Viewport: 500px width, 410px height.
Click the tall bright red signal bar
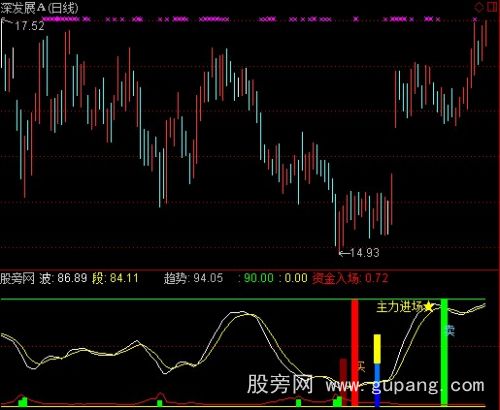tap(355, 353)
